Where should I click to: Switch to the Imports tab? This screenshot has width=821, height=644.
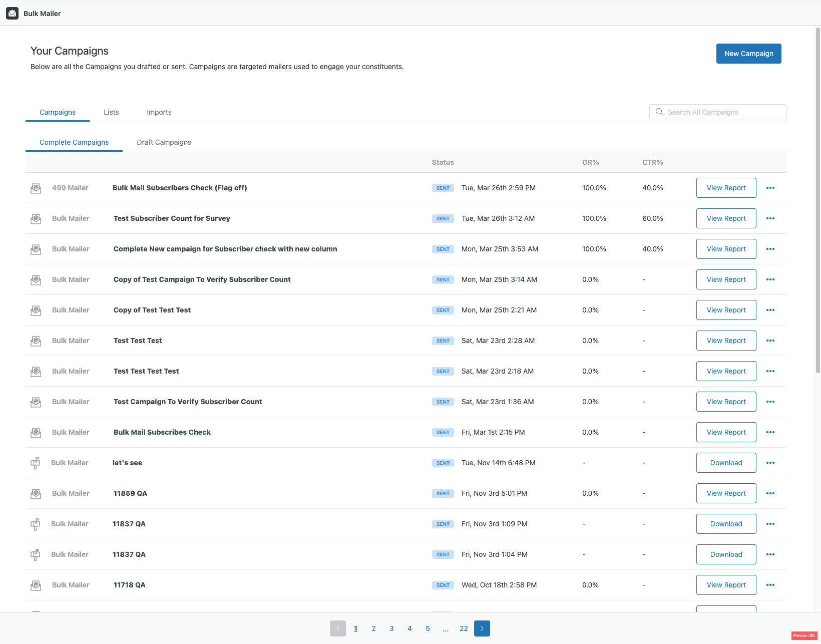(x=159, y=112)
